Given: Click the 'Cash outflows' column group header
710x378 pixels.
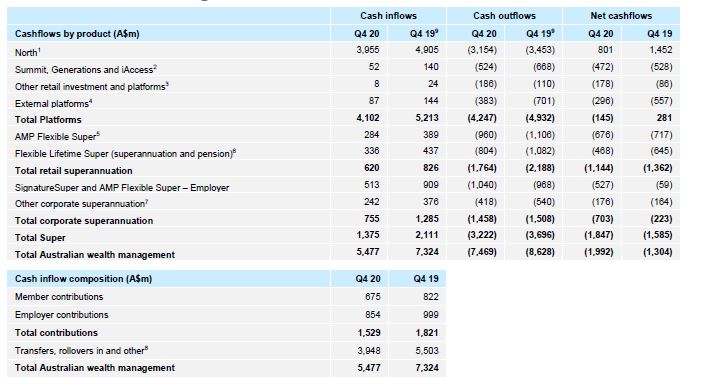Looking at the screenshot, I should (x=504, y=16).
